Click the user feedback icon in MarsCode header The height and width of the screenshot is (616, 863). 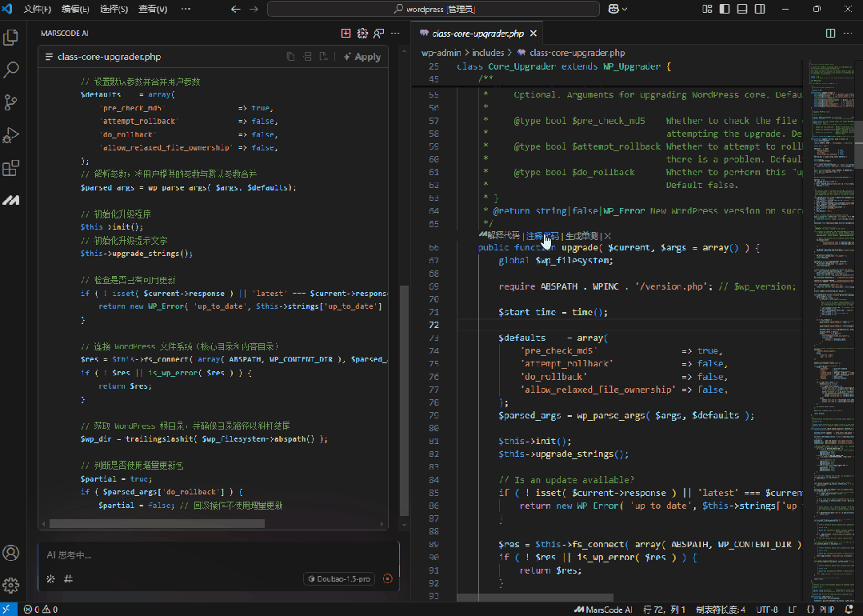pos(378,34)
